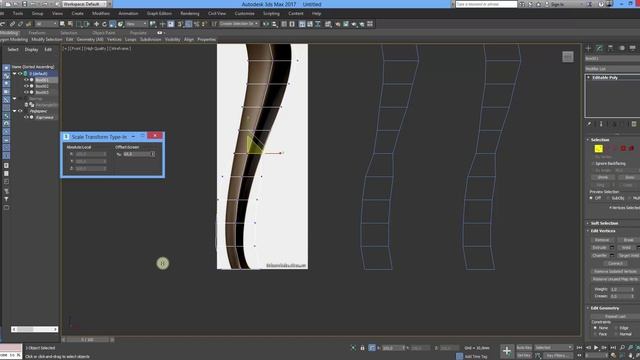
Task: Click the Auto Key button
Action: pyautogui.click(x=524, y=348)
